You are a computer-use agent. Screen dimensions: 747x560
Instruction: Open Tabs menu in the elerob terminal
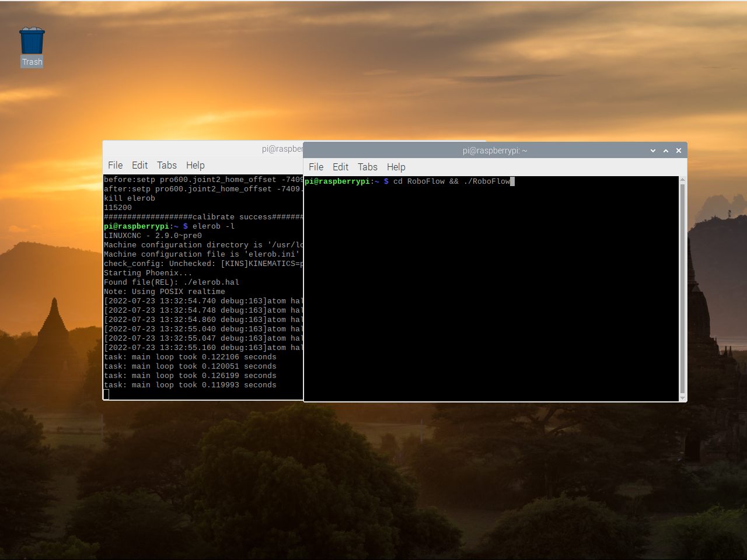coord(166,165)
